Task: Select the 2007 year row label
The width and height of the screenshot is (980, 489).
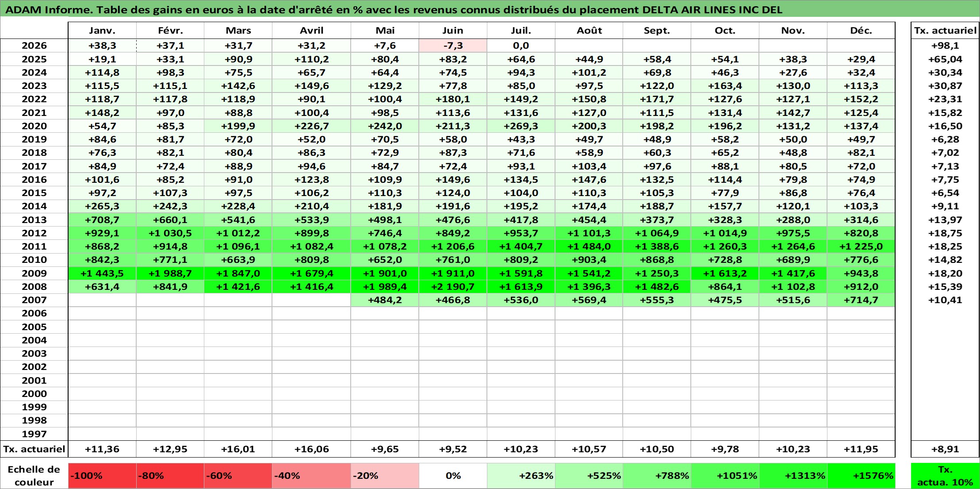Action: [34, 300]
